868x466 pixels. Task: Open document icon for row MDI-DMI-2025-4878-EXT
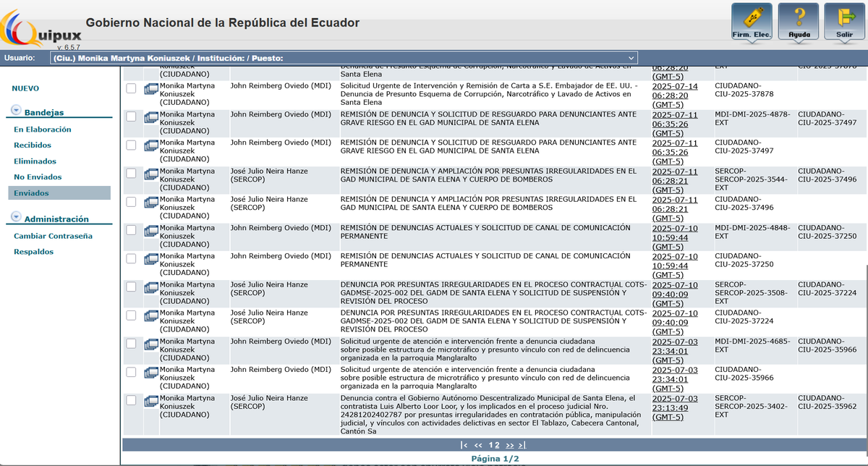(x=151, y=116)
